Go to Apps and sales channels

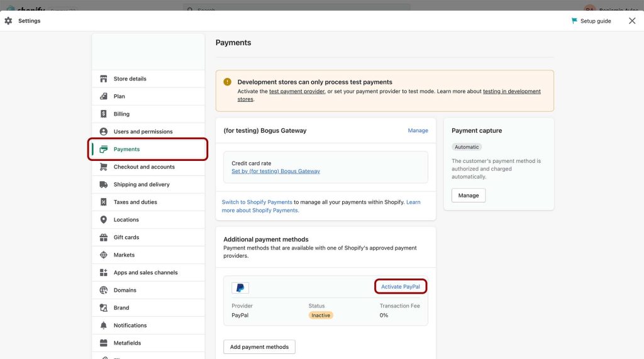point(145,272)
